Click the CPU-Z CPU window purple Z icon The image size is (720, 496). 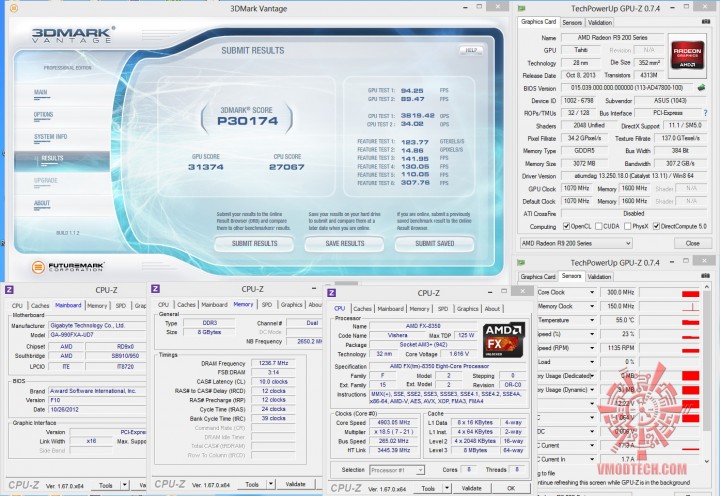(332, 293)
